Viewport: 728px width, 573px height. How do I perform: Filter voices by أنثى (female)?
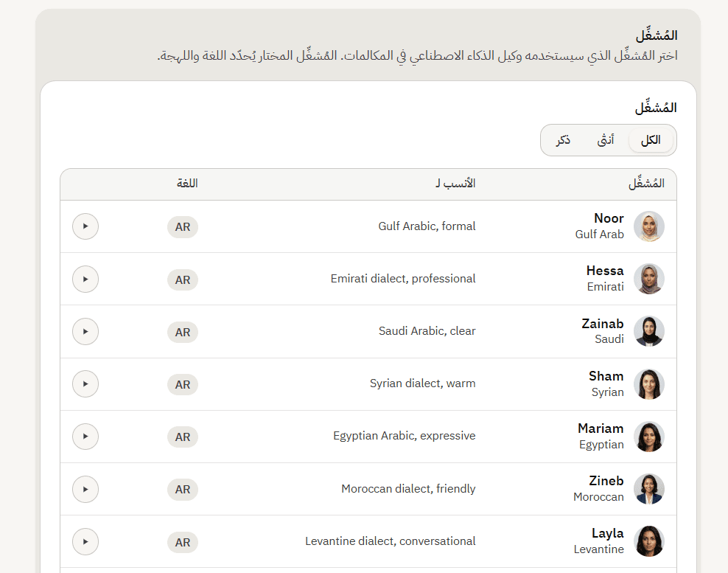tap(606, 140)
